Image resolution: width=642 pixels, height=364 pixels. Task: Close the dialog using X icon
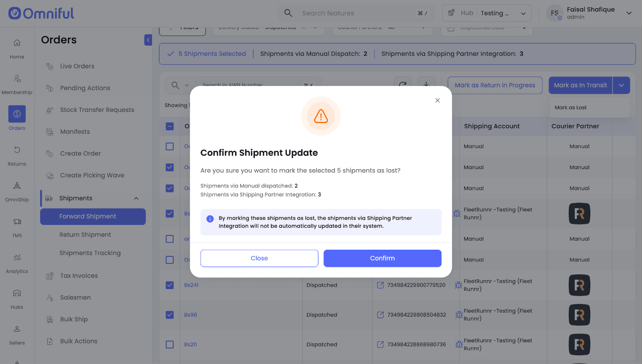click(x=437, y=101)
